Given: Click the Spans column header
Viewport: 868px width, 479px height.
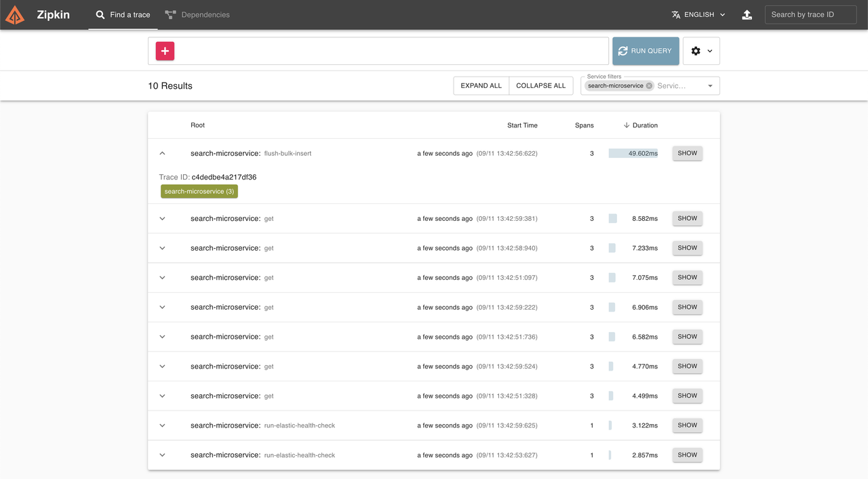Looking at the screenshot, I should point(584,125).
